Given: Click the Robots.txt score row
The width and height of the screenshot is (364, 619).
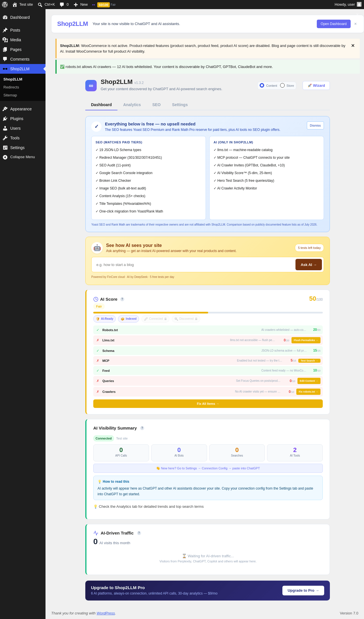Looking at the screenshot, I should click(208, 330).
